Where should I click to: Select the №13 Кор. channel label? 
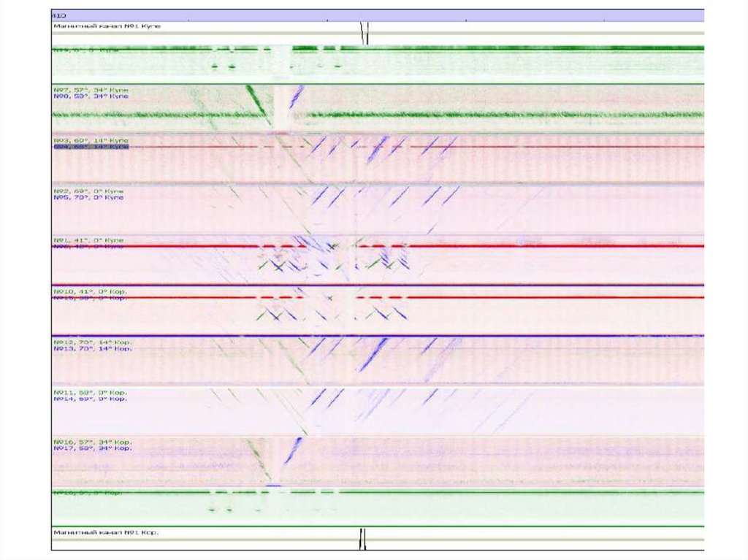pos(93,348)
